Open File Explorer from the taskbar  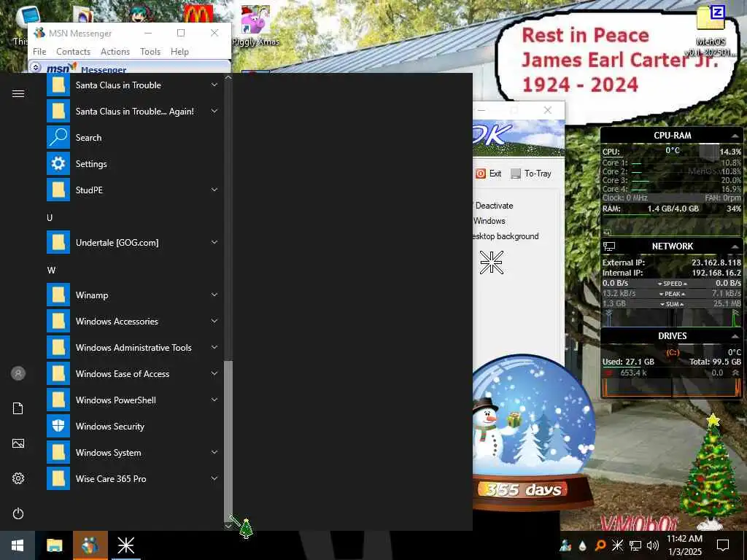(x=54, y=545)
